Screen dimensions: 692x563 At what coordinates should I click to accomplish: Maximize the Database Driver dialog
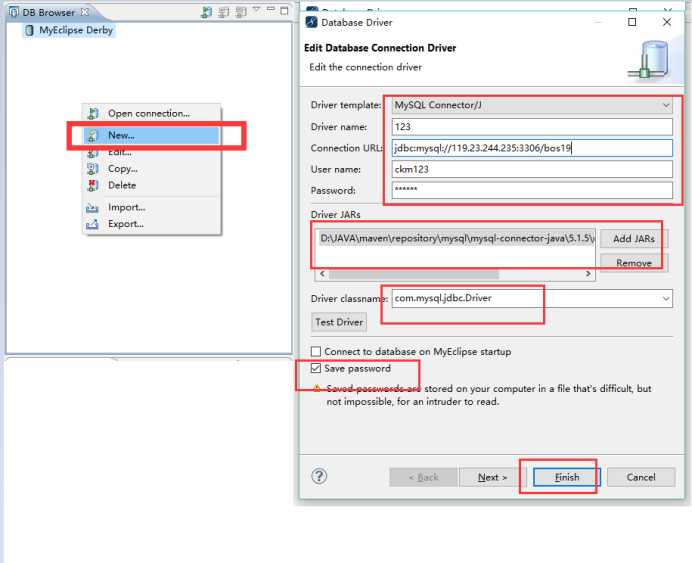(x=632, y=22)
